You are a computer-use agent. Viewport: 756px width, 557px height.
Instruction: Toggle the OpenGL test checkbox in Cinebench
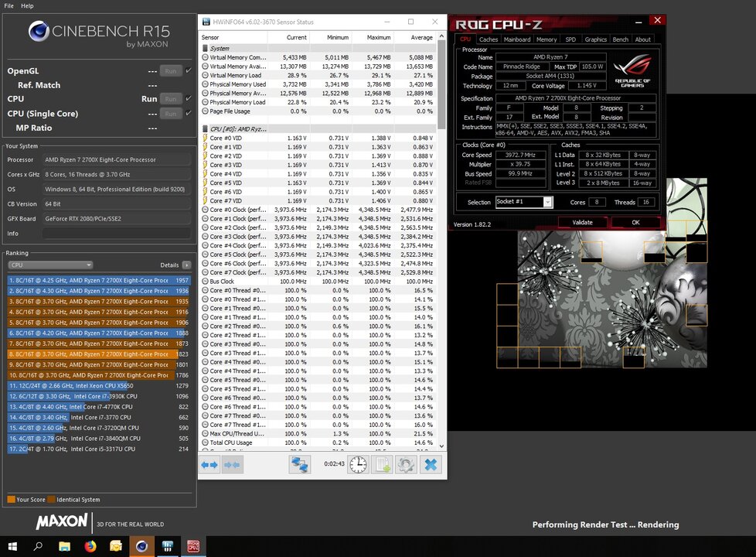pyautogui.click(x=189, y=70)
